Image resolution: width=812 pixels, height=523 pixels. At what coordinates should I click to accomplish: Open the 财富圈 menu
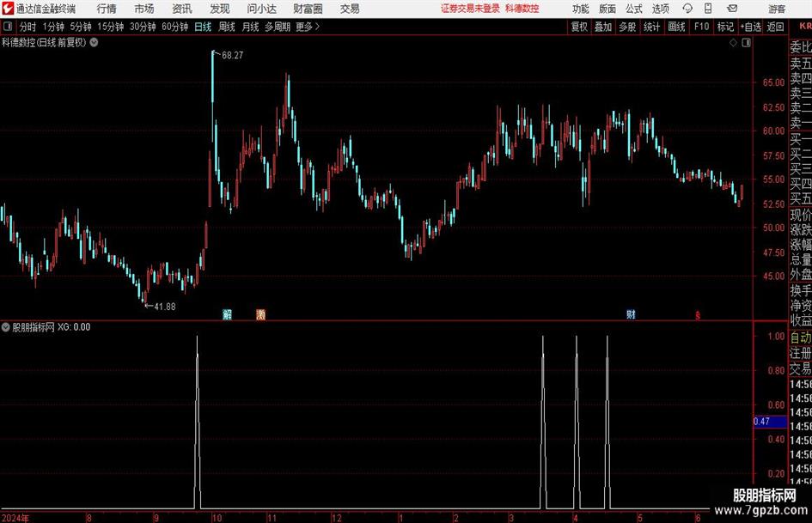click(x=308, y=9)
